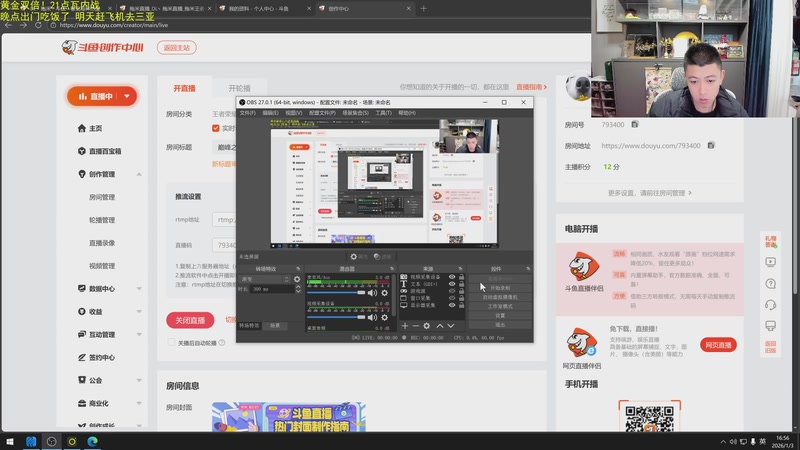Open OBS 编辑(E) menu

[270, 113]
